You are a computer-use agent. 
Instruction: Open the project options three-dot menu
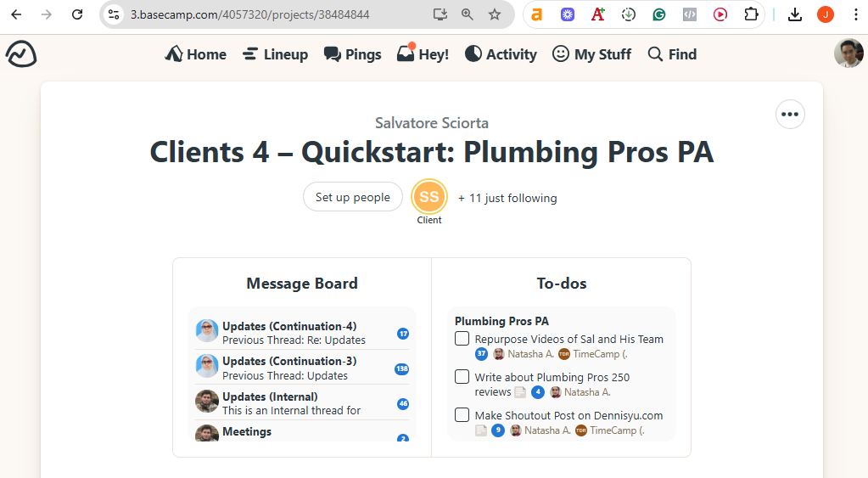(x=790, y=114)
